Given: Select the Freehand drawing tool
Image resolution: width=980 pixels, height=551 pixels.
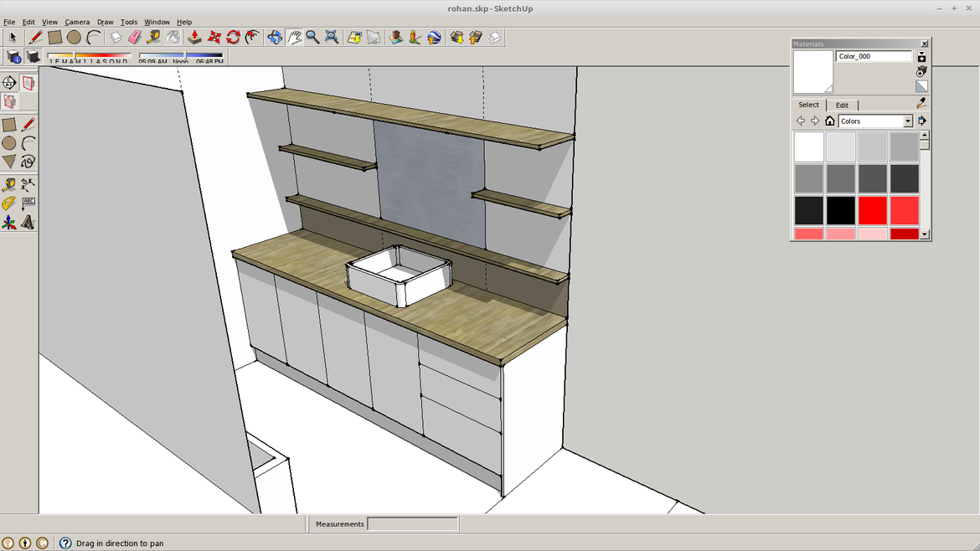Looking at the screenshot, I should [28, 161].
